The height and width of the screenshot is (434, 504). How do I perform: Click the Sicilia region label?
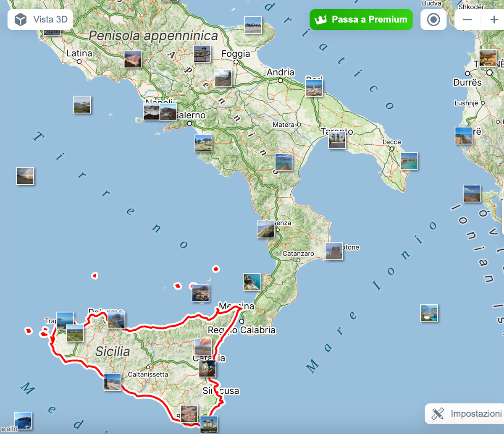tap(113, 351)
